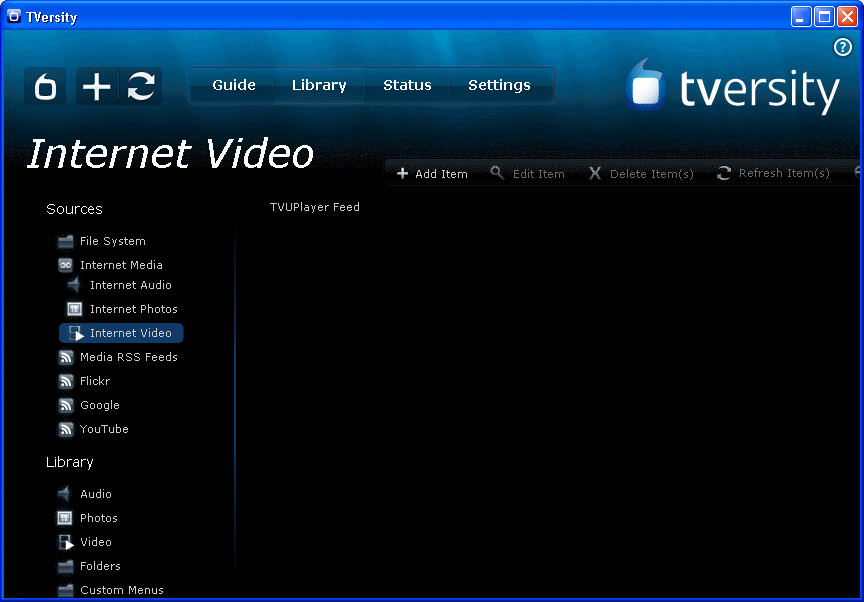
Task: Click the Library sidebar section heading
Action: pos(69,462)
